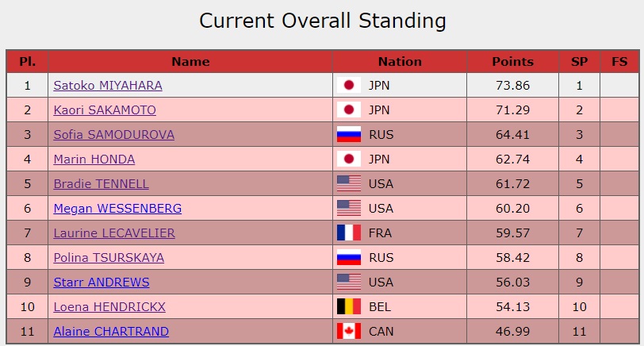
Task: Click the SP column header
Action: pyautogui.click(x=579, y=62)
